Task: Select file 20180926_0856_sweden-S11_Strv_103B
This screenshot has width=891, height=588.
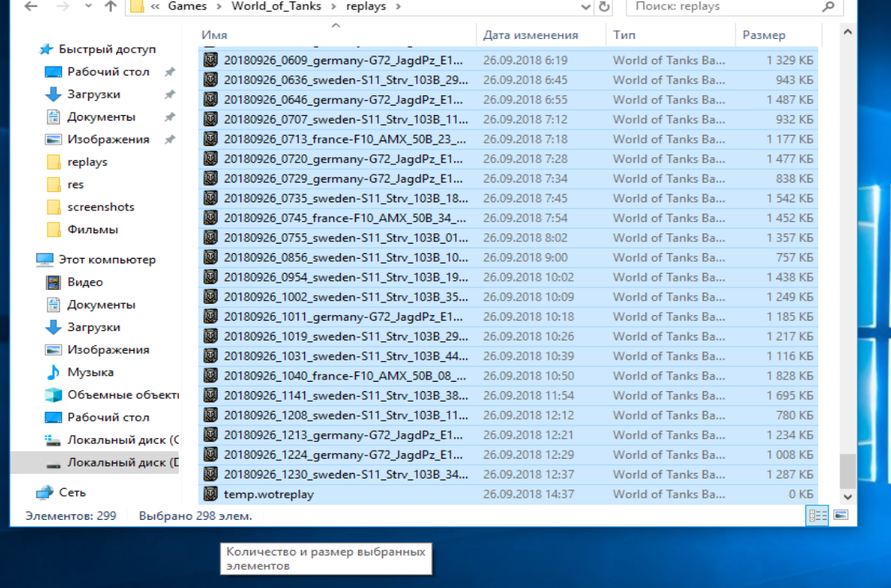Action: point(346,258)
